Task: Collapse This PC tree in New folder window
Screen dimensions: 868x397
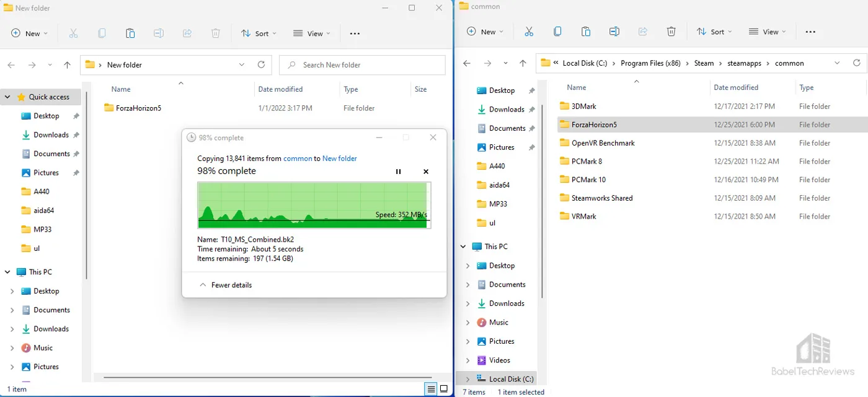Action: click(x=8, y=272)
